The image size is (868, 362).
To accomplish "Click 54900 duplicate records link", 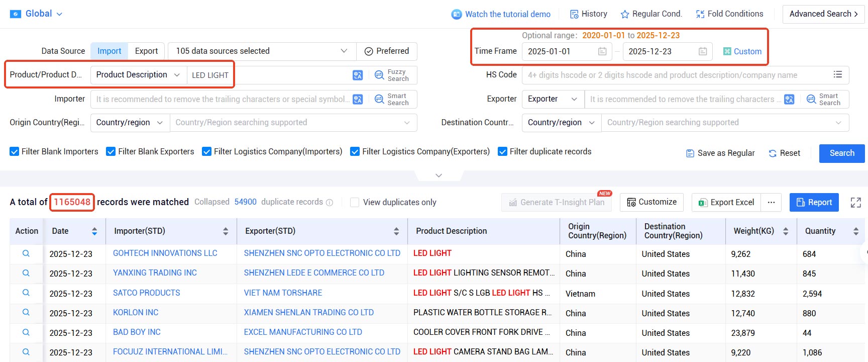I will [246, 202].
